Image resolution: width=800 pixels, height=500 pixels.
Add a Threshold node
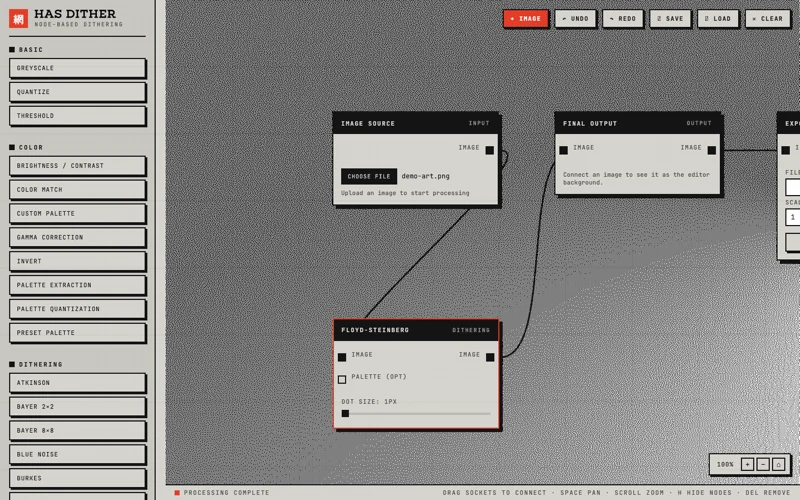tap(77, 116)
